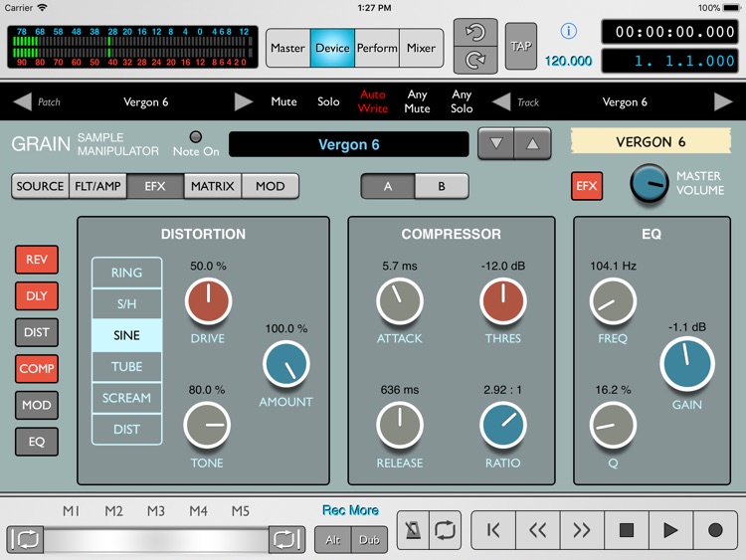The width and height of the screenshot is (746, 560).
Task: Toggle DIST effect in left sidebar
Action: tap(37, 332)
